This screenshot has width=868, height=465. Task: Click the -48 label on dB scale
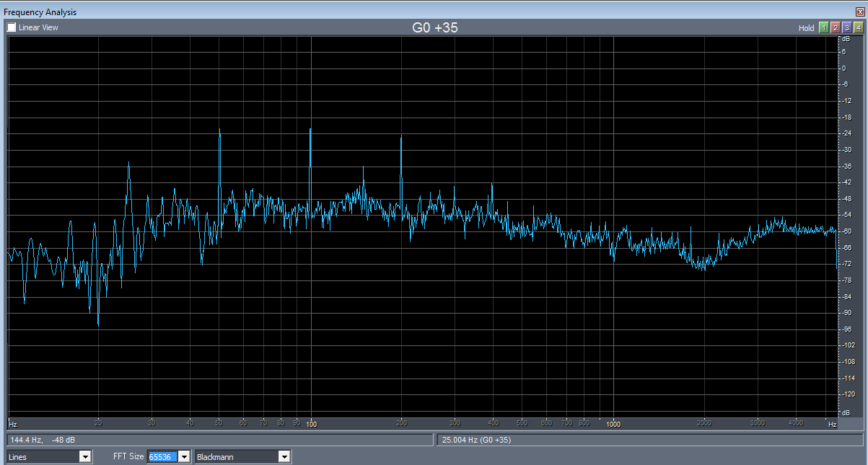coord(846,199)
